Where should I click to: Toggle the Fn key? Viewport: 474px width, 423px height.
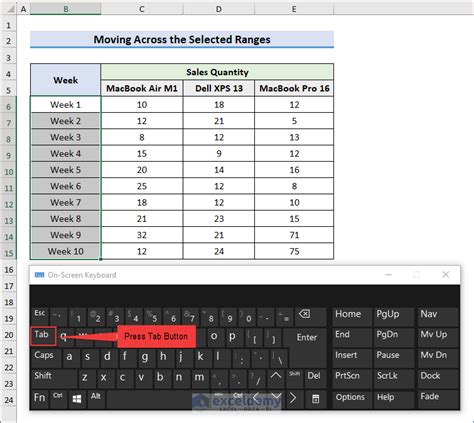click(x=40, y=399)
